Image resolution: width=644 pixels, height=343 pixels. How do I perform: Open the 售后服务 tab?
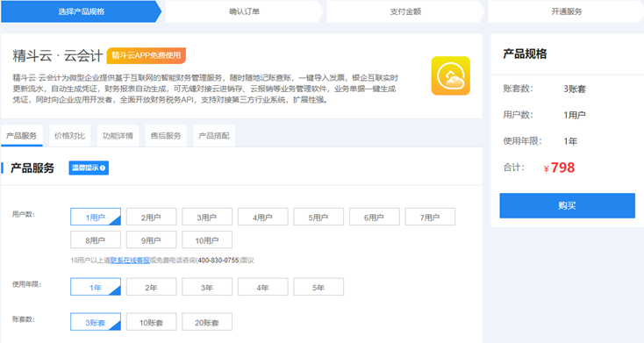tap(166, 136)
